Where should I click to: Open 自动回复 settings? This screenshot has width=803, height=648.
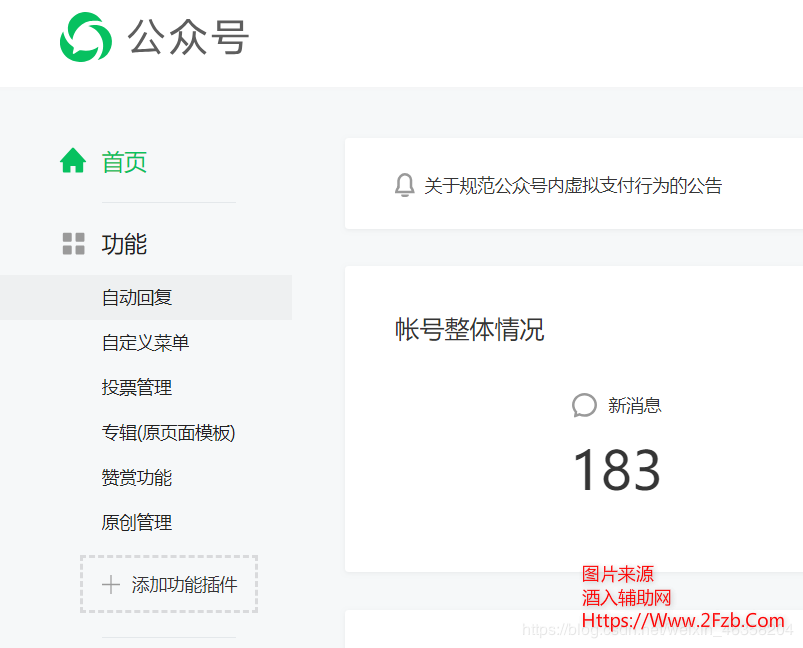[x=137, y=298]
